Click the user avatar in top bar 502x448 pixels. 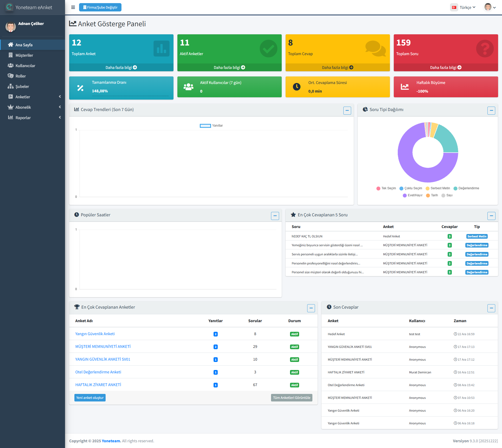(x=488, y=7)
